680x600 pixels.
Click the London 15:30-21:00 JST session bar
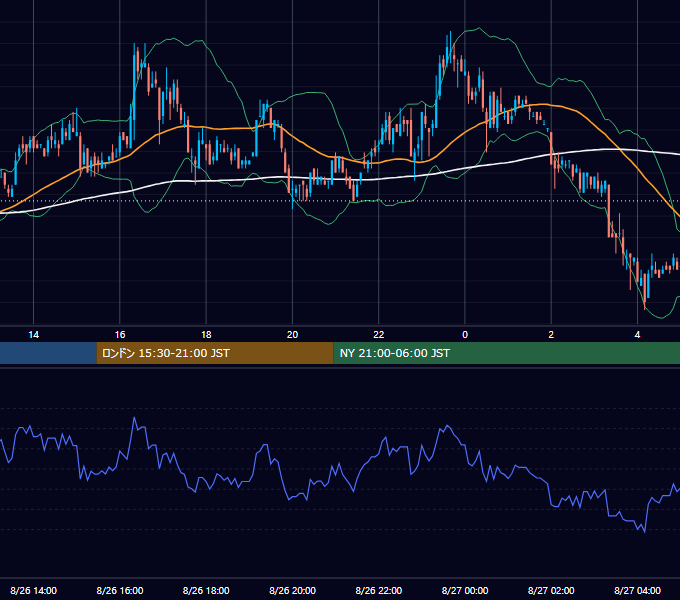tap(215, 353)
